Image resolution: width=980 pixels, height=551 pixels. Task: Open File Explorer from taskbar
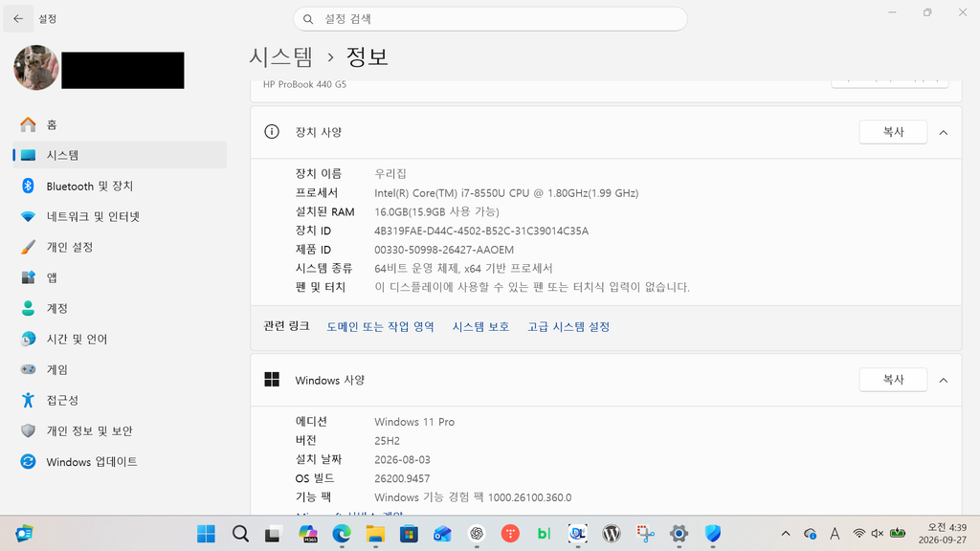375,534
